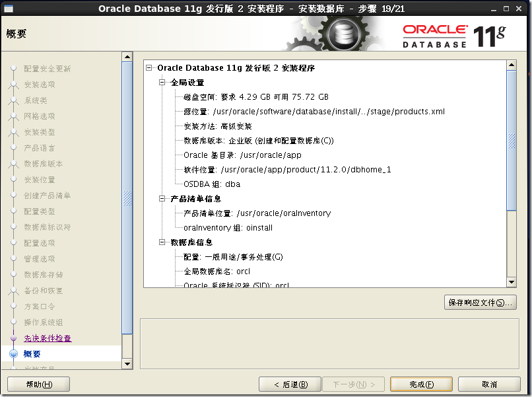
Task: Click the scroll-up arrow of step list
Action: click(127, 57)
